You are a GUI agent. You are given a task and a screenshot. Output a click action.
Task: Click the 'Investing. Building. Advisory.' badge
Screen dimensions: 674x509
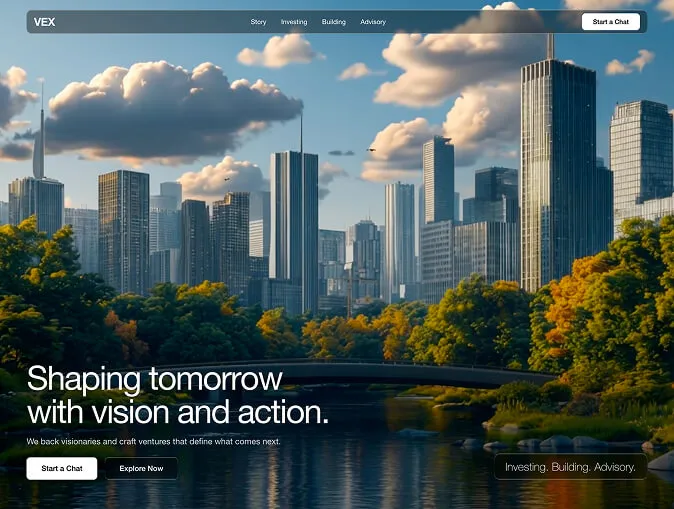(x=570, y=467)
